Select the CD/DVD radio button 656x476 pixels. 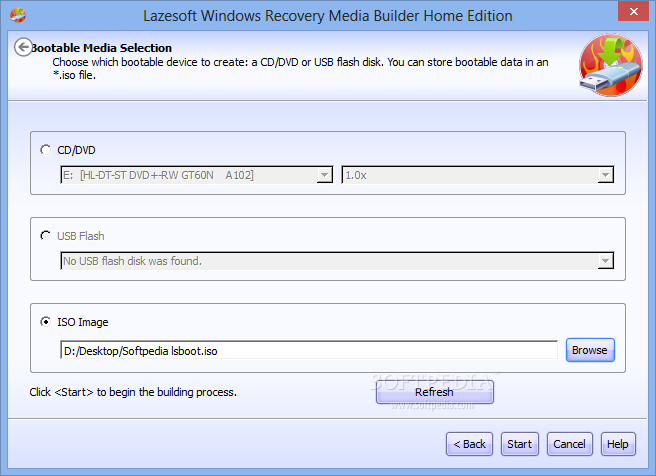pyautogui.click(x=46, y=150)
